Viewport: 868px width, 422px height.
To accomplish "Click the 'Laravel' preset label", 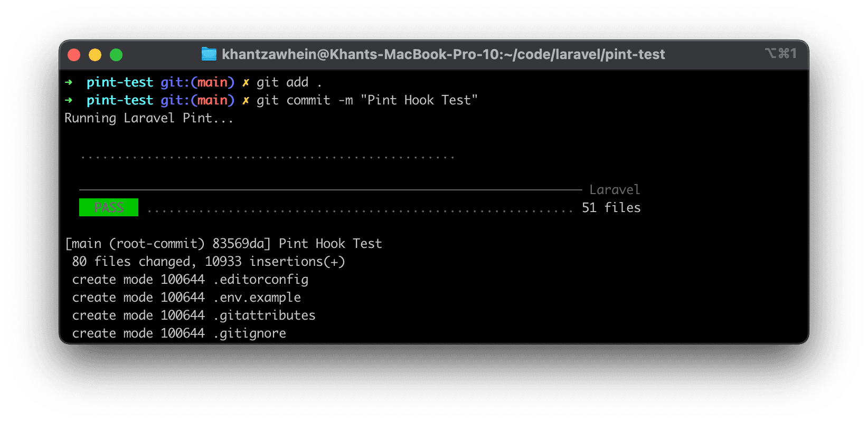I will point(615,190).
